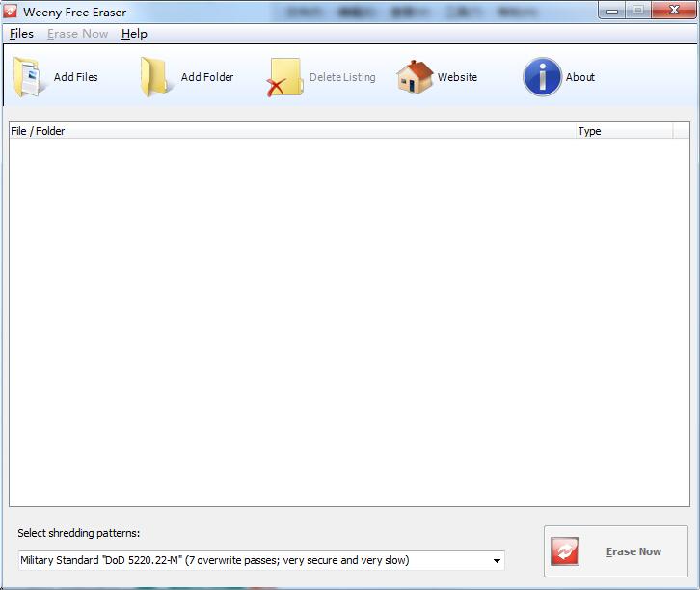Minimize the Weeny Free Eraser window

(x=612, y=11)
